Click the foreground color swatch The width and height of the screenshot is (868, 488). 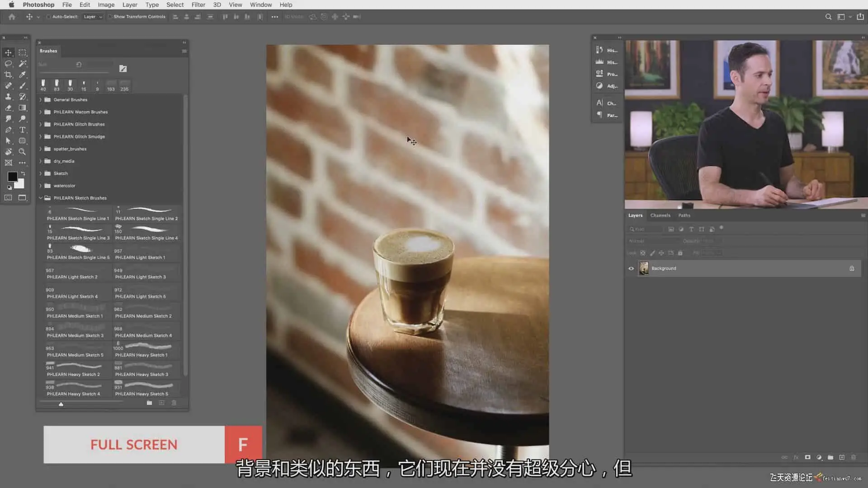click(x=12, y=177)
